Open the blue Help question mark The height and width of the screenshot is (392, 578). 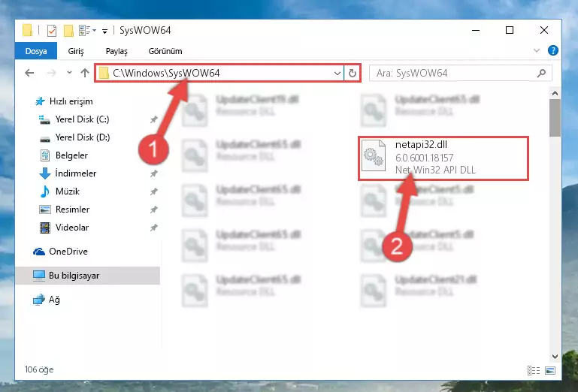click(553, 50)
